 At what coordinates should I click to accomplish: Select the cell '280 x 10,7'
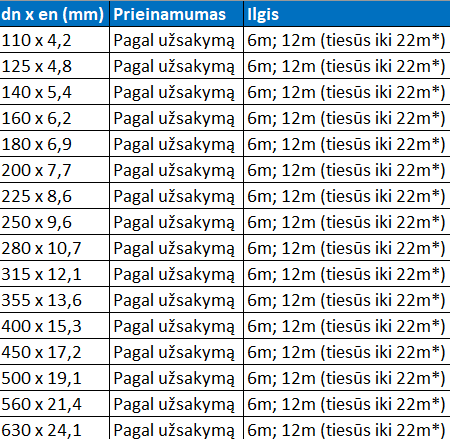coord(54,248)
